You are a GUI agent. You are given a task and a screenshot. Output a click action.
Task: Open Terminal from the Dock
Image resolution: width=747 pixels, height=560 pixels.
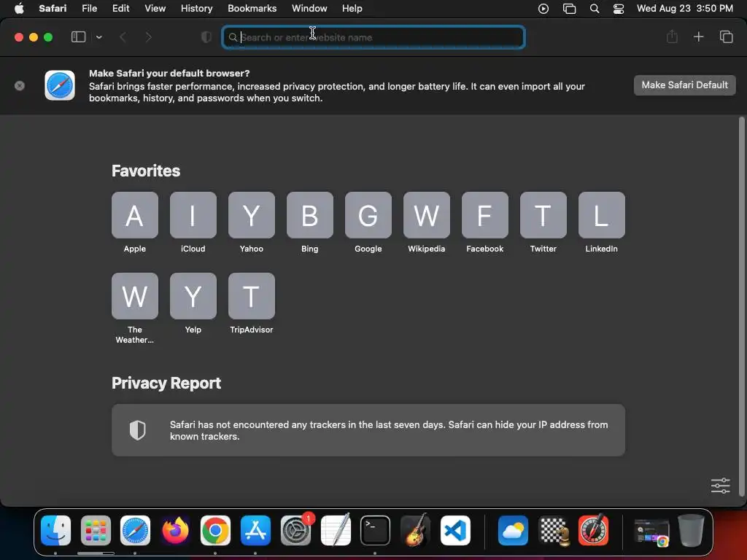click(376, 530)
